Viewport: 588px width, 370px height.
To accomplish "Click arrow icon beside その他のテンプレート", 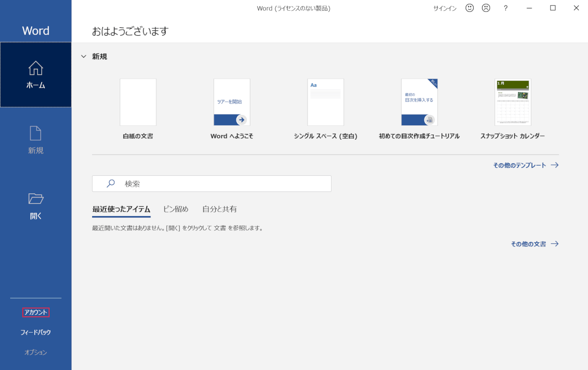I will tap(554, 165).
